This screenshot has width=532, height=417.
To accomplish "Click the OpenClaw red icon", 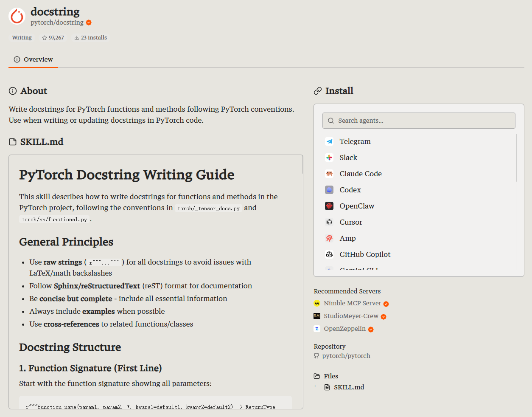I will tap(329, 206).
